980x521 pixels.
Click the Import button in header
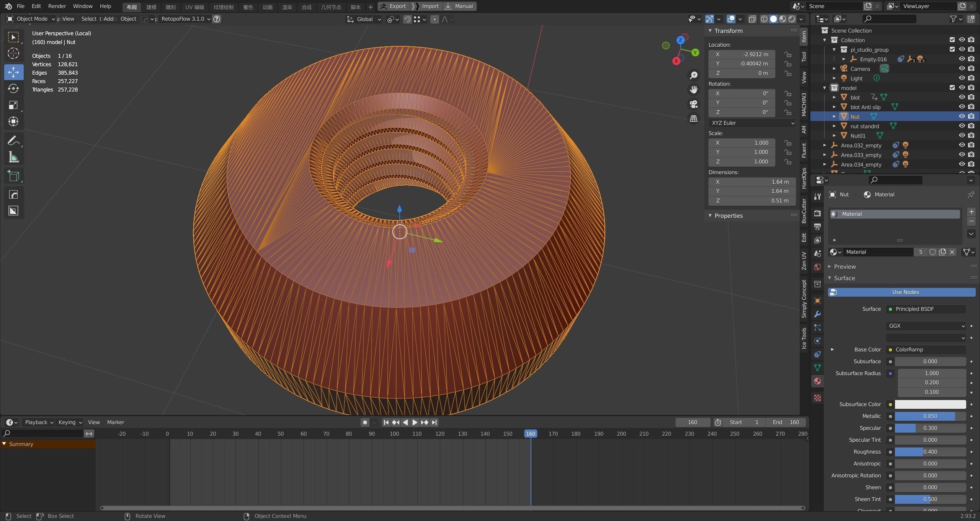click(x=430, y=6)
